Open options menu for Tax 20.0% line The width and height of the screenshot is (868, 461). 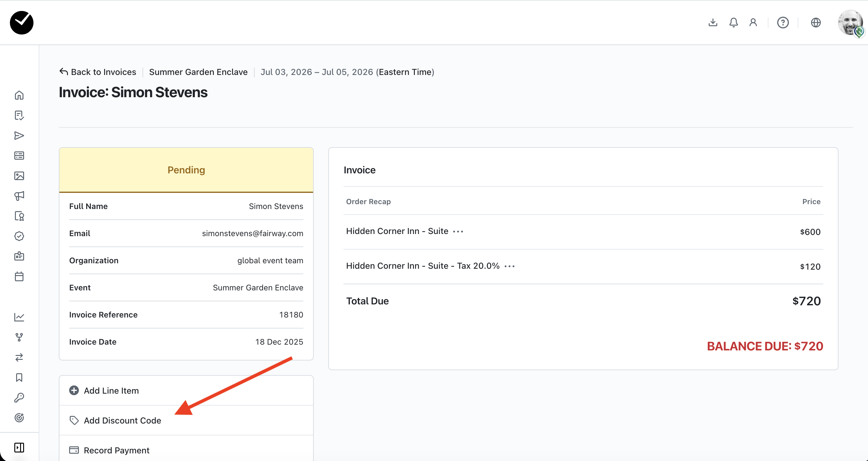[x=509, y=266]
